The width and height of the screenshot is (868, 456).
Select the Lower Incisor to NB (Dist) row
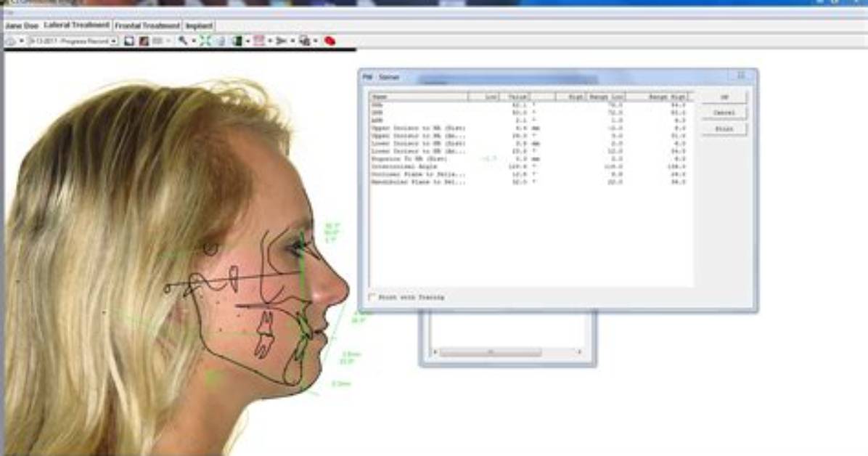(x=528, y=144)
